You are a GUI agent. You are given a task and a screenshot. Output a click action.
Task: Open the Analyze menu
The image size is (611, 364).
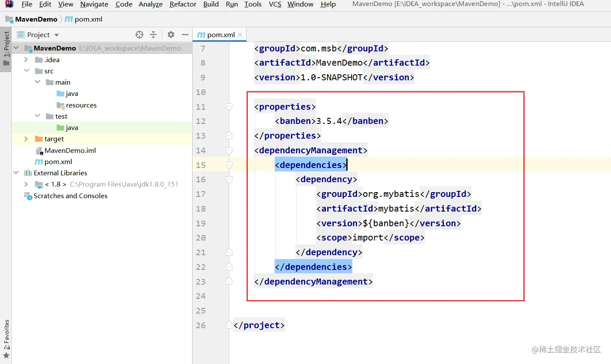pos(151,4)
